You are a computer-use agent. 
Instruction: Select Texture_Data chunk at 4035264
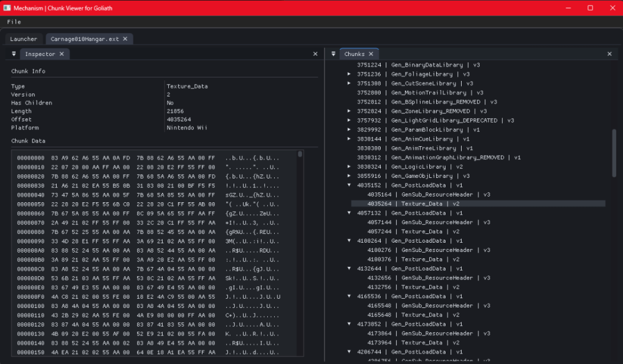click(478, 203)
